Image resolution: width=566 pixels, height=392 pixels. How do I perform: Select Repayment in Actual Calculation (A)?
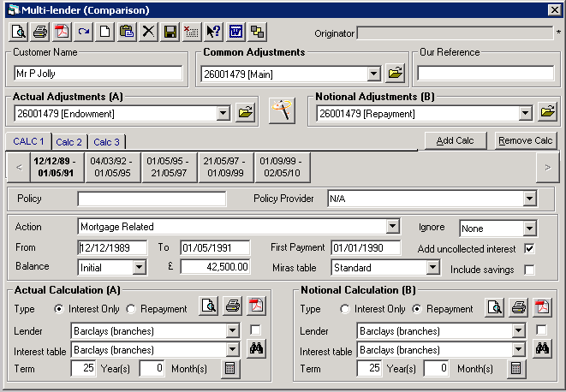(x=131, y=309)
